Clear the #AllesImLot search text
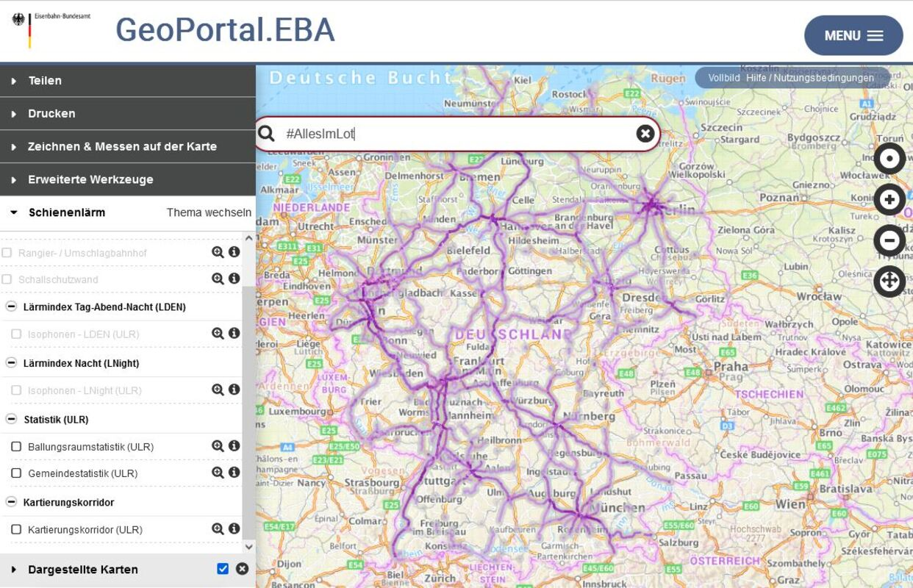 [645, 133]
